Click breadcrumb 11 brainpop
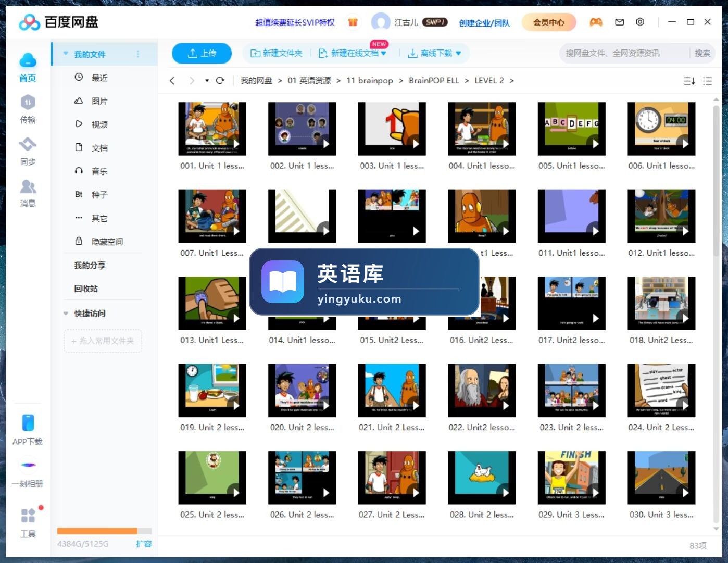 coord(370,81)
